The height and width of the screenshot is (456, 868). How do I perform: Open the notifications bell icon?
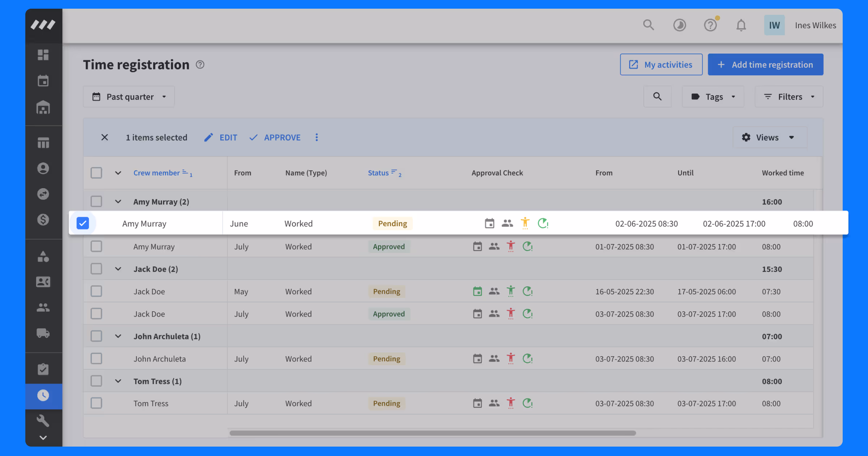pos(741,25)
